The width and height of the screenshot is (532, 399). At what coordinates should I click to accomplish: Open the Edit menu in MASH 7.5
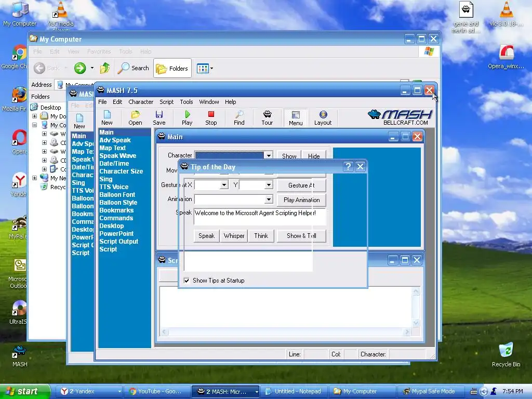117,102
